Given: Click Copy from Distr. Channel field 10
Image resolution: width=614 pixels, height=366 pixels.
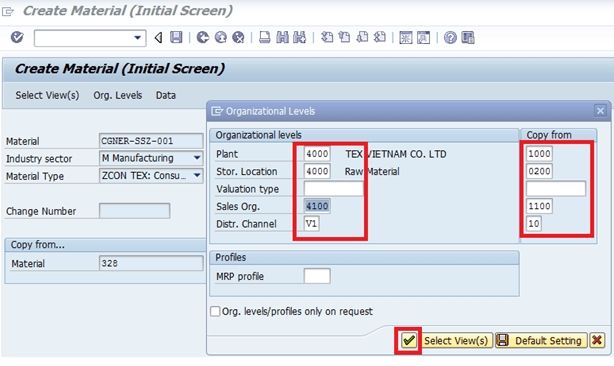Looking at the screenshot, I should click(x=534, y=224).
